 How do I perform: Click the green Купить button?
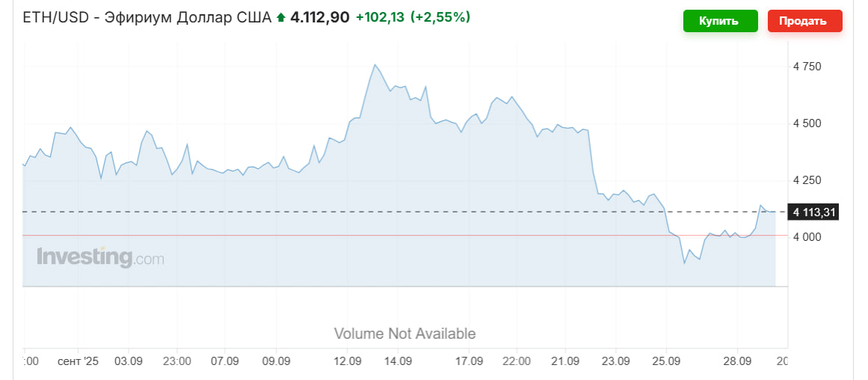(718, 21)
